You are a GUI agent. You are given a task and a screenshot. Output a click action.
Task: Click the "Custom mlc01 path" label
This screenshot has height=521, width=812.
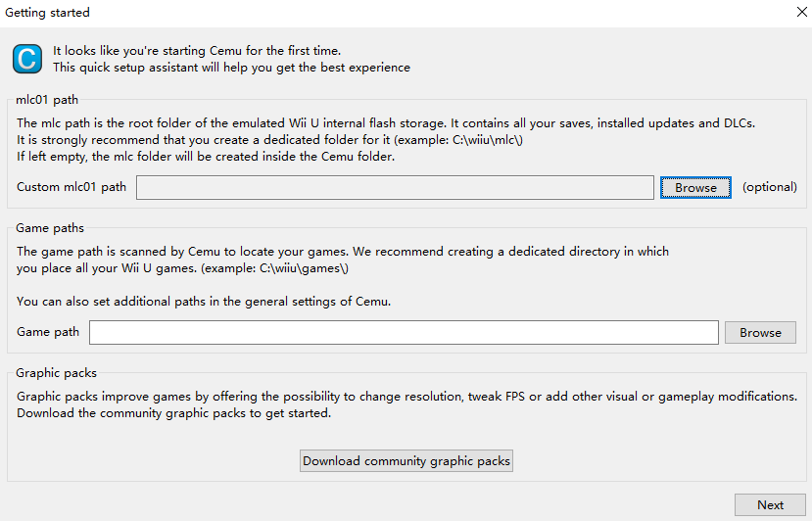pyautogui.click(x=72, y=187)
